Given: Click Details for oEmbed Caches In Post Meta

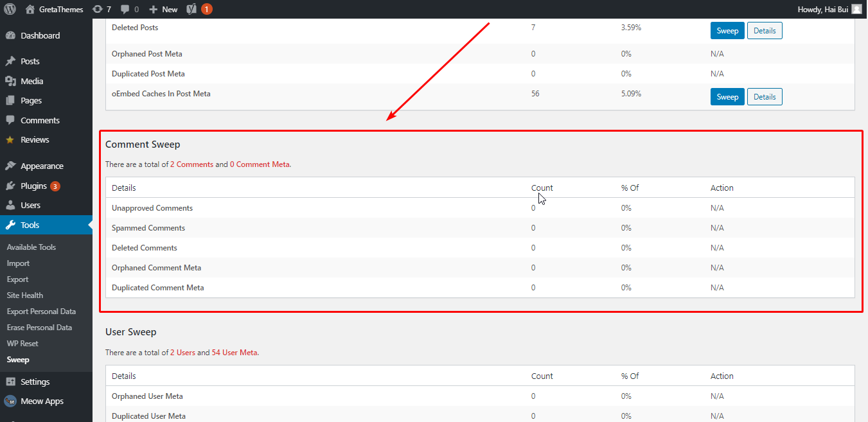Looking at the screenshot, I should tap(765, 96).
